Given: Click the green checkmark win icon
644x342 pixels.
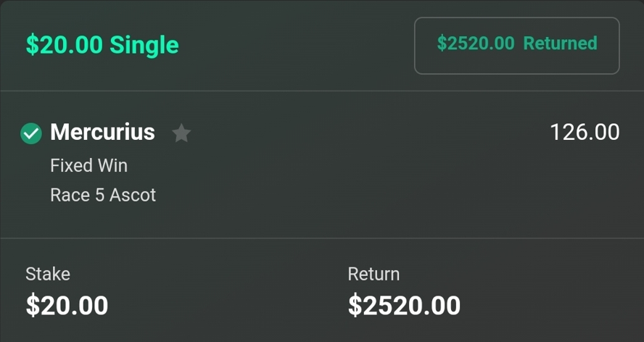Looking at the screenshot, I should 31,133.
